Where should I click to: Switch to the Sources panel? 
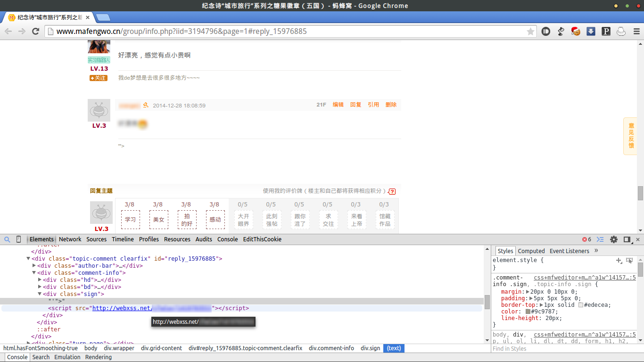(97, 239)
